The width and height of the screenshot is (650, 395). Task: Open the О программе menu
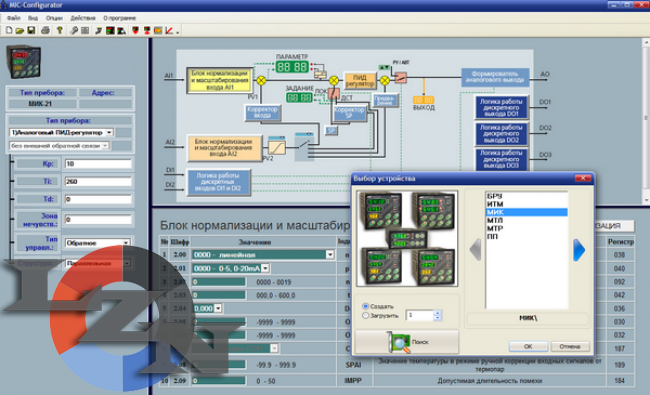pos(119,18)
